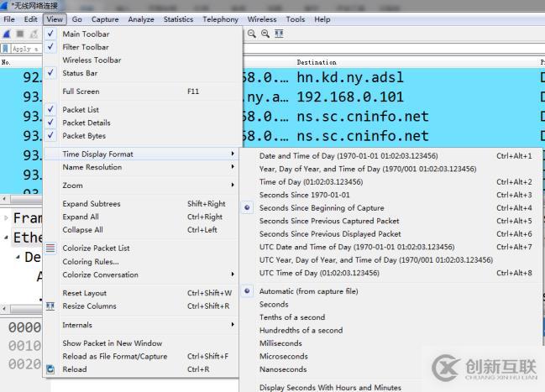This screenshot has width=545, height=392.
Task: Expand the Frame tree row
Action: pyautogui.click(x=6, y=218)
